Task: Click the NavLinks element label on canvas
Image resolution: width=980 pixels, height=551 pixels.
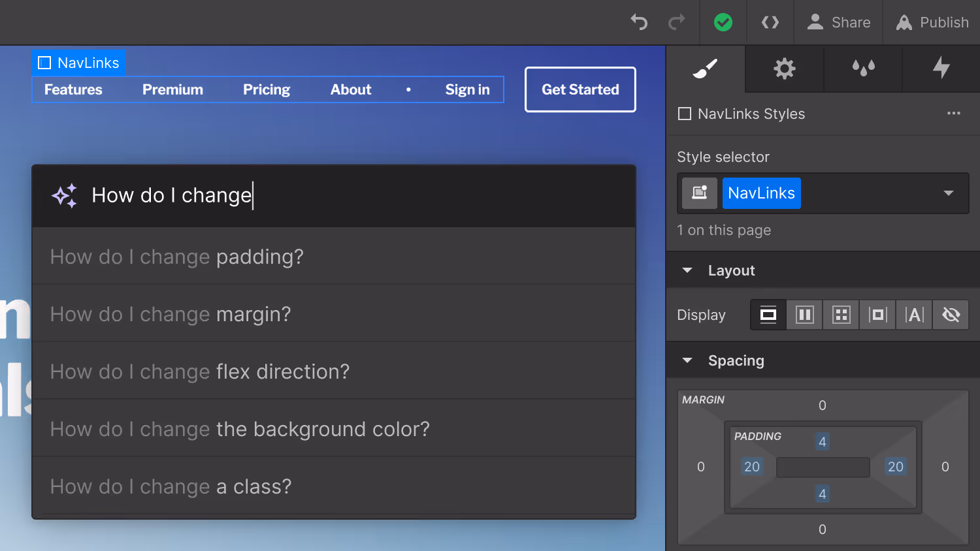Action: 78,63
